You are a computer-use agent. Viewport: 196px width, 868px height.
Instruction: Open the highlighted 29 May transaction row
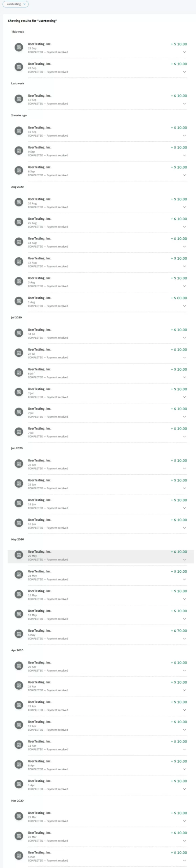(x=101, y=556)
